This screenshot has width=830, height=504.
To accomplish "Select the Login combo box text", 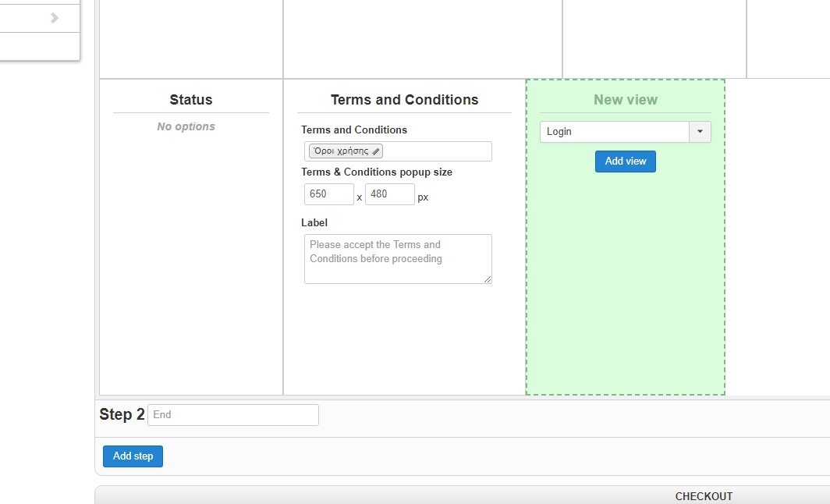I will pos(614,132).
